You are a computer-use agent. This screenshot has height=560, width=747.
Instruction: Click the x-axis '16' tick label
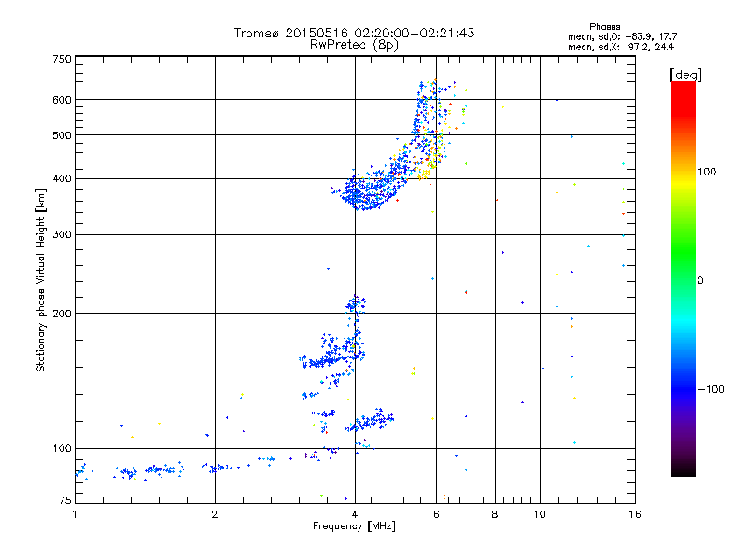(x=635, y=514)
